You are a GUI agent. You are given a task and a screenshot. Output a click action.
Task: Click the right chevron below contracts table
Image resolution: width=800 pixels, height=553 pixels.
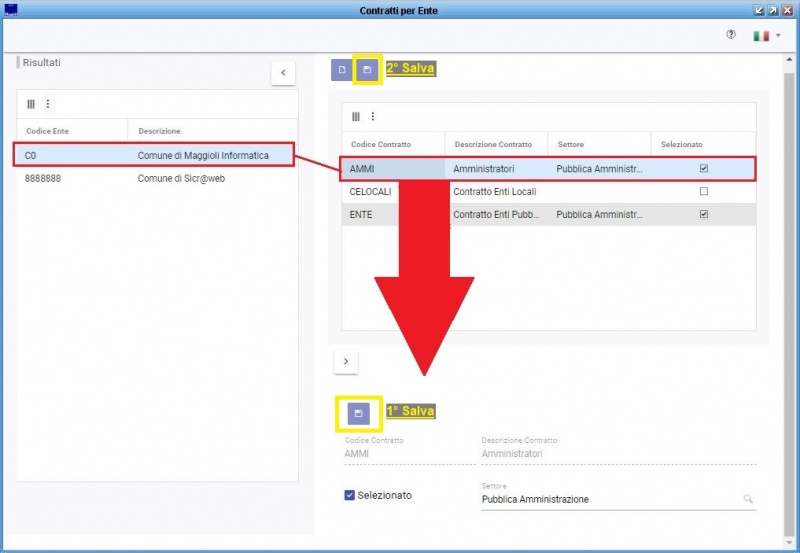[346, 362]
